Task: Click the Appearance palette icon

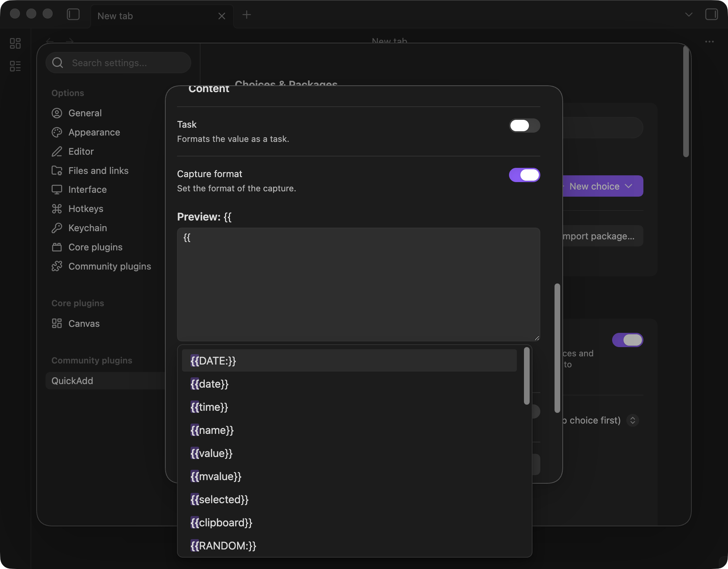Action: 57,132
